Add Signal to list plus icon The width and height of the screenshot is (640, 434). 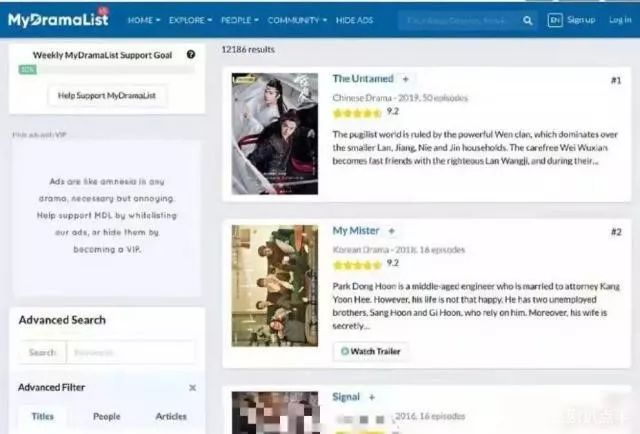tap(371, 397)
